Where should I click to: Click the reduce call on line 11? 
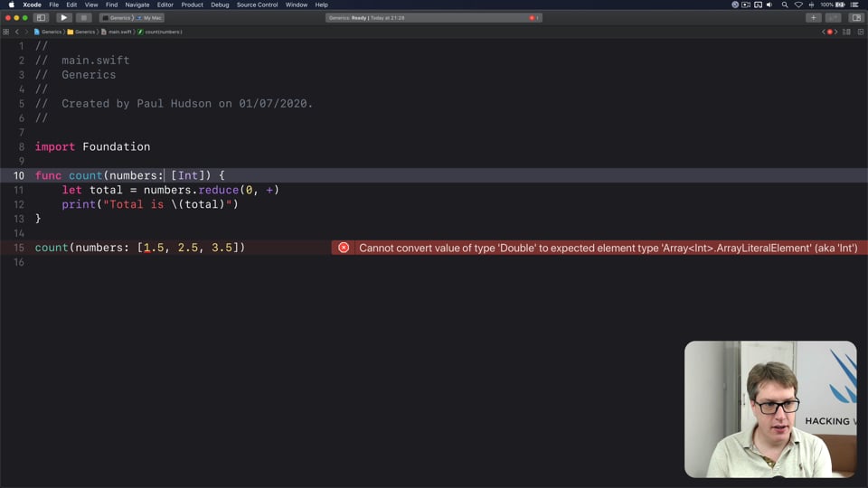pyautogui.click(x=218, y=190)
